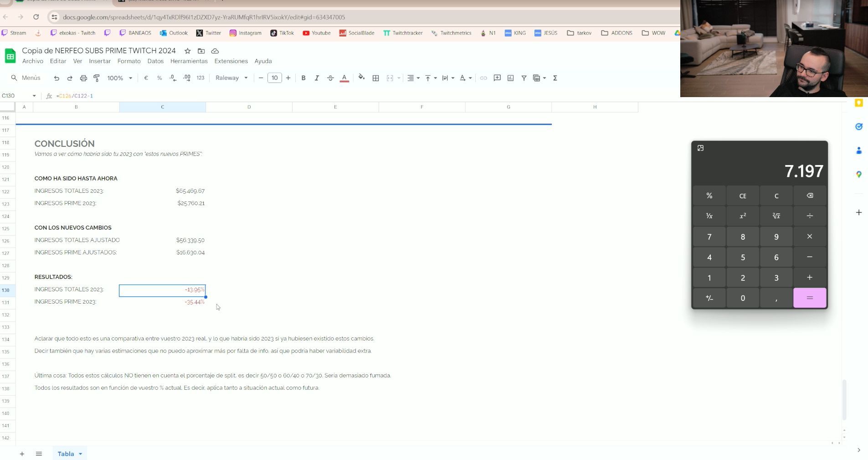The width and height of the screenshot is (868, 460).
Task: Create a filter
Action: tap(524, 78)
